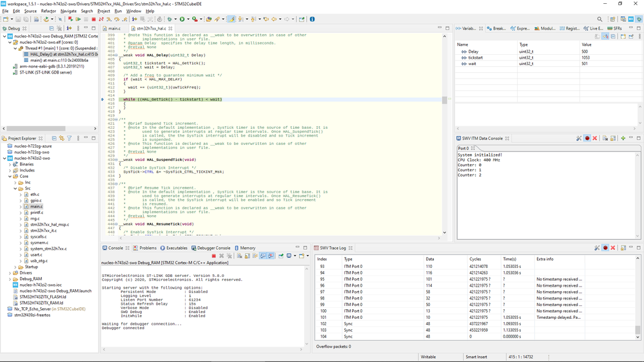Switch to the main.c editor tab
Viewport: 644px width, 362px height.
tap(114, 28)
